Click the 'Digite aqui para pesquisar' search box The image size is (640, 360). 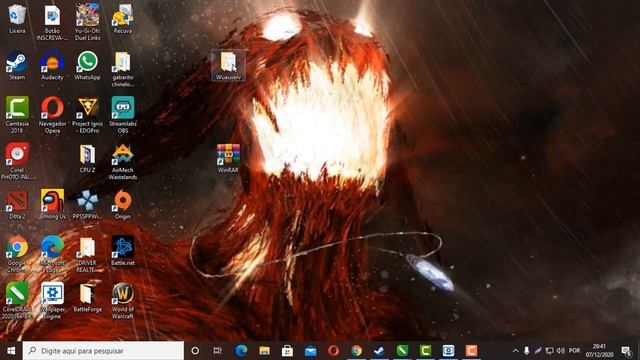click(x=103, y=351)
